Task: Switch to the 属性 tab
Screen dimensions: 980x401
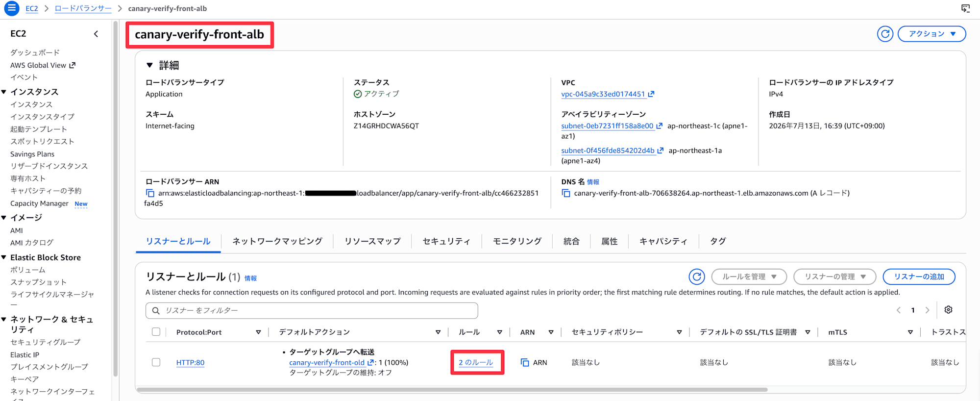Action: point(609,241)
